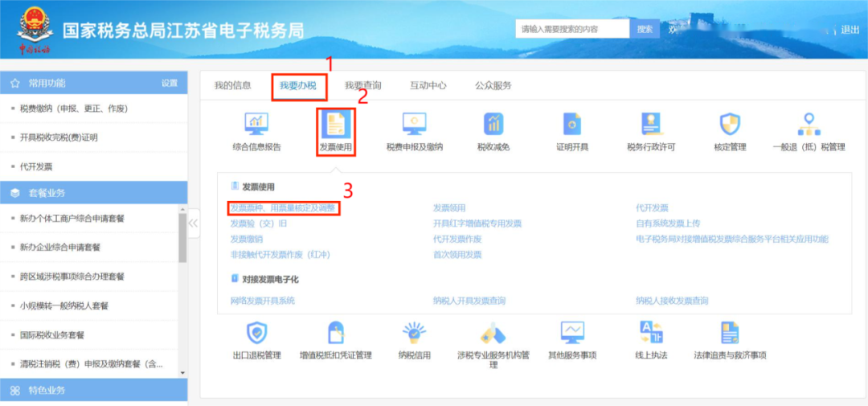The image size is (868, 406).
Task: Open 发票票种、用票量核定及调整 link
Action: click(x=284, y=208)
